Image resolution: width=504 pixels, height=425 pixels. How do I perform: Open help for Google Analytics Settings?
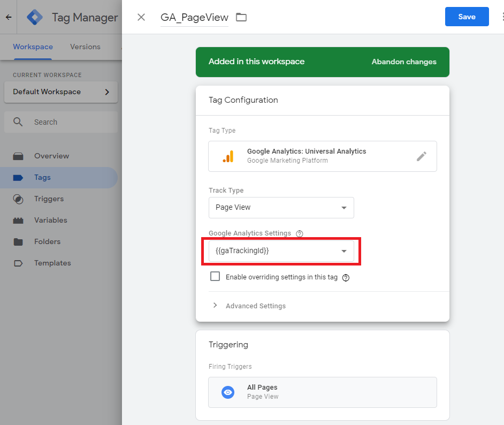(300, 233)
